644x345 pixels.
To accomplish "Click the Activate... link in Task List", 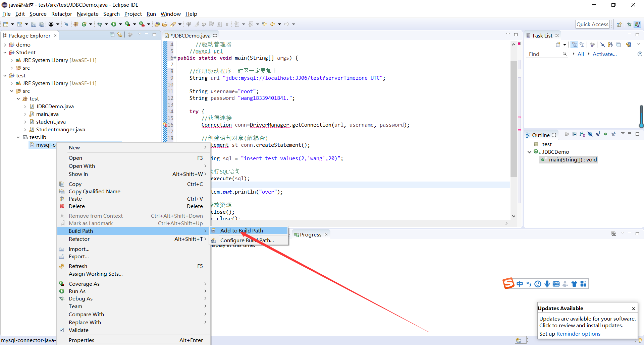I will (x=604, y=54).
